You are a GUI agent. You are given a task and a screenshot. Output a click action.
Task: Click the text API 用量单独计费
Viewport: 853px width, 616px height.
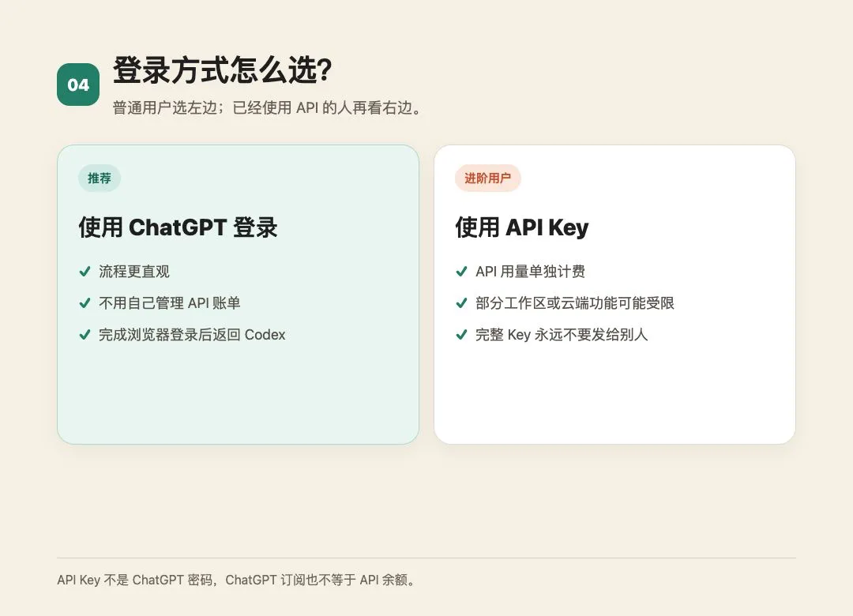click(531, 271)
